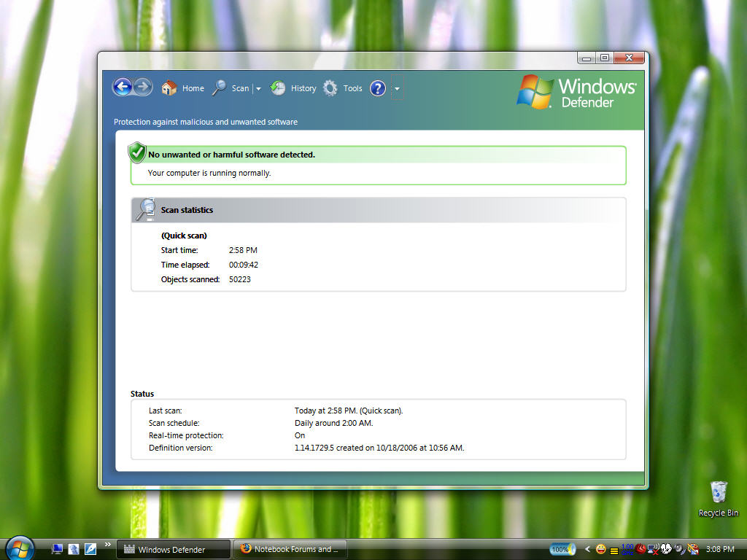Expand the Scan options dropdown arrow
The height and width of the screenshot is (560, 747).
pyautogui.click(x=258, y=88)
